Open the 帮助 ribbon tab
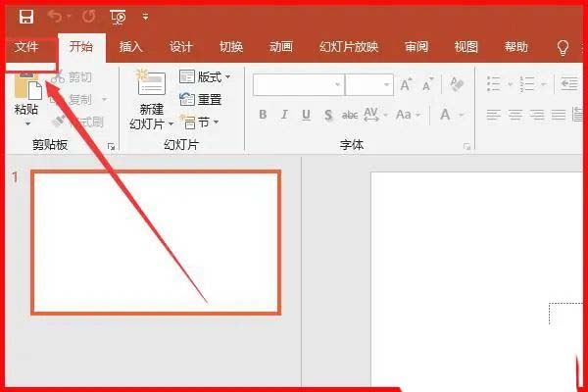Screen dimensions: 588x392 tap(516, 47)
